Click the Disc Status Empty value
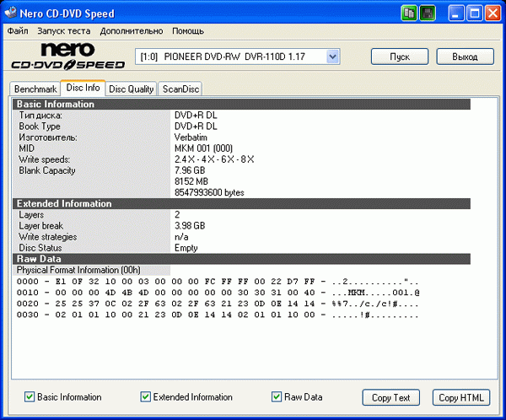Viewport: 506px width, 420px height. [186, 248]
